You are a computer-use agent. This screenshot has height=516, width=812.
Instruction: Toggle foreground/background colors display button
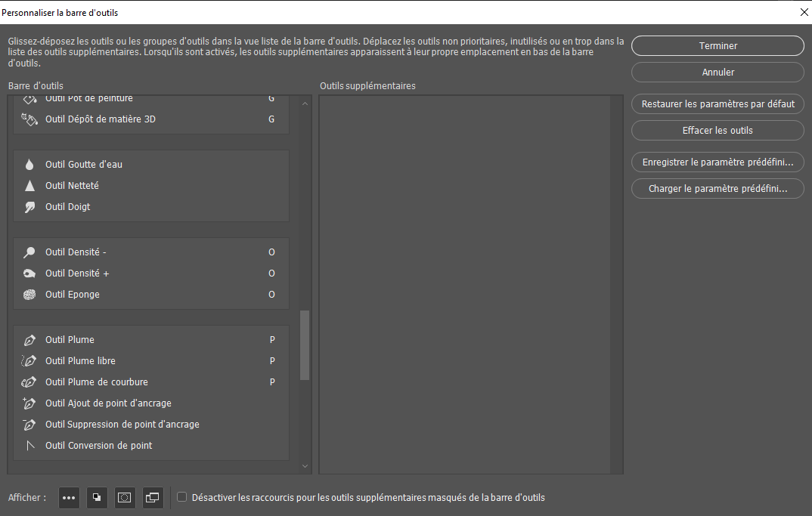pyautogui.click(x=97, y=498)
